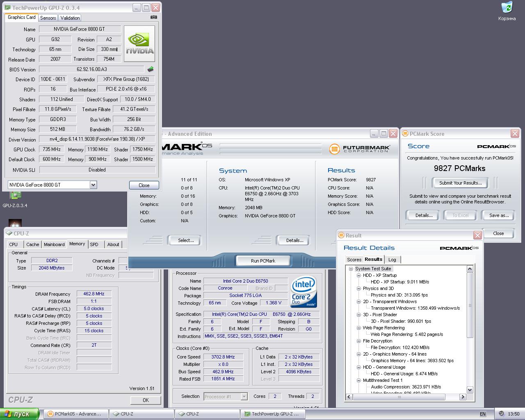Click Close button in GPU-Z window
The height and width of the screenshot is (420, 525).
[144, 185]
